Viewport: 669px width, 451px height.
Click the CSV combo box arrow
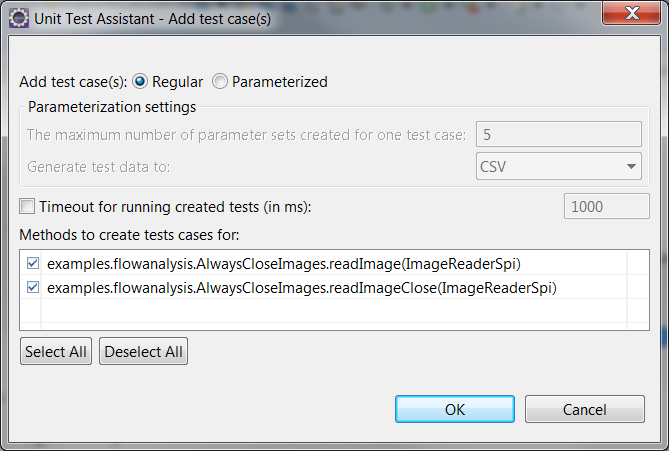click(x=631, y=166)
